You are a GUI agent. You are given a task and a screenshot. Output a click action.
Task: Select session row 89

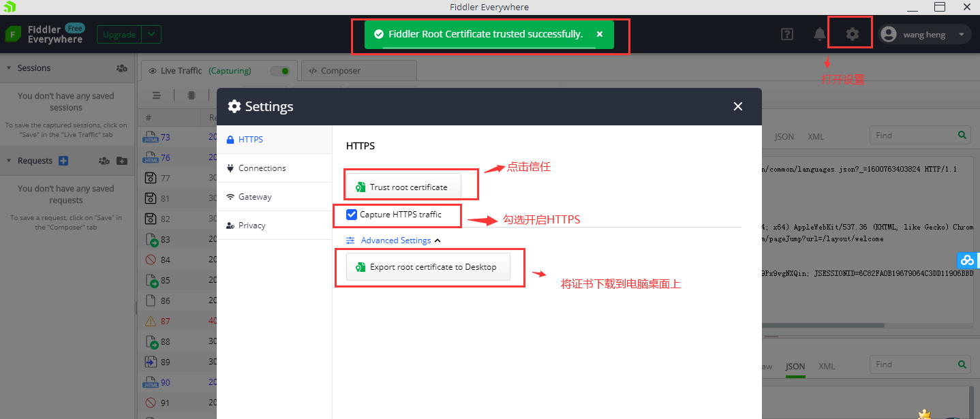pos(177,362)
